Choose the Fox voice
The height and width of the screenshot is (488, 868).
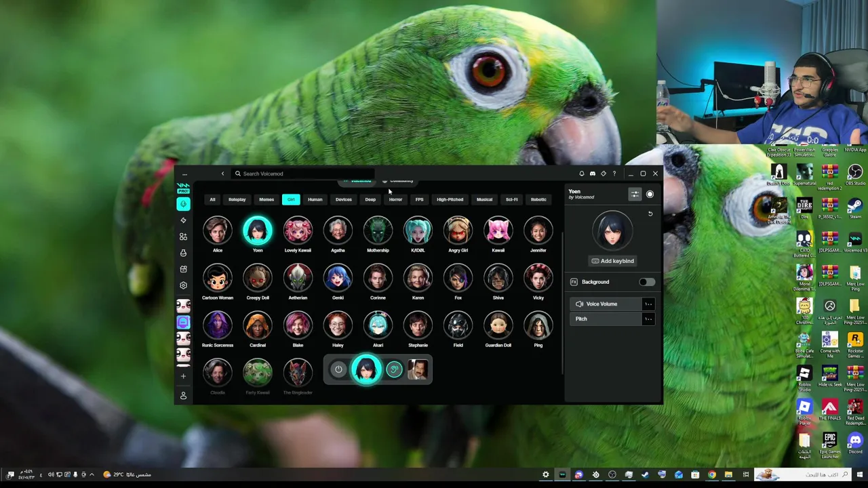tap(458, 279)
